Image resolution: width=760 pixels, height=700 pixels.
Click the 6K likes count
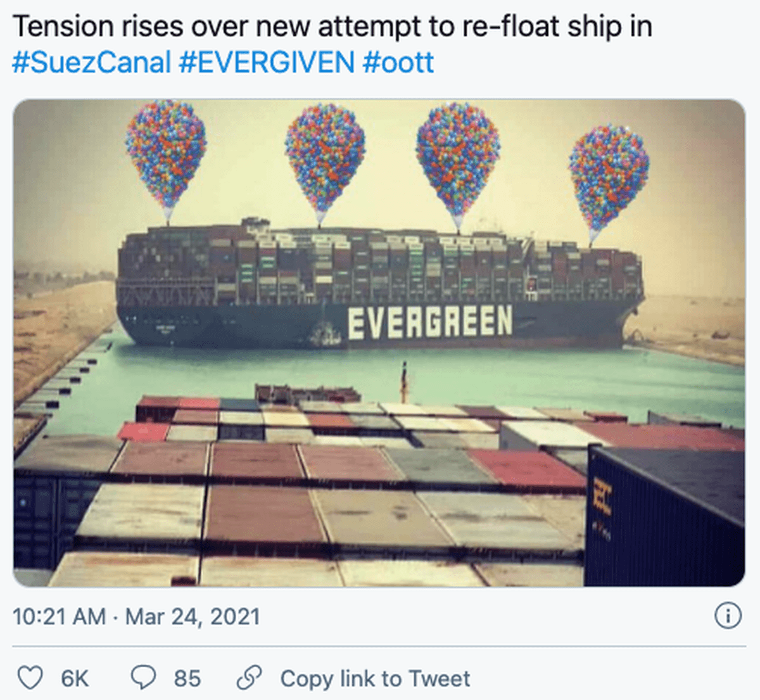point(75,679)
